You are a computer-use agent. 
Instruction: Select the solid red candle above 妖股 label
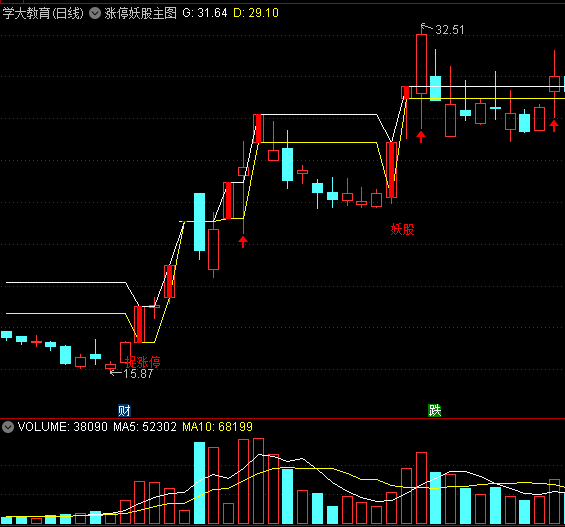click(391, 170)
